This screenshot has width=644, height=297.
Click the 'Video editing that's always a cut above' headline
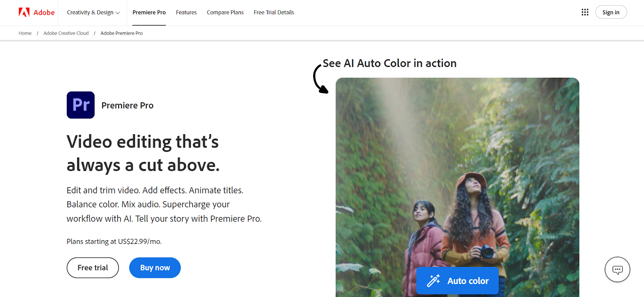click(x=143, y=153)
